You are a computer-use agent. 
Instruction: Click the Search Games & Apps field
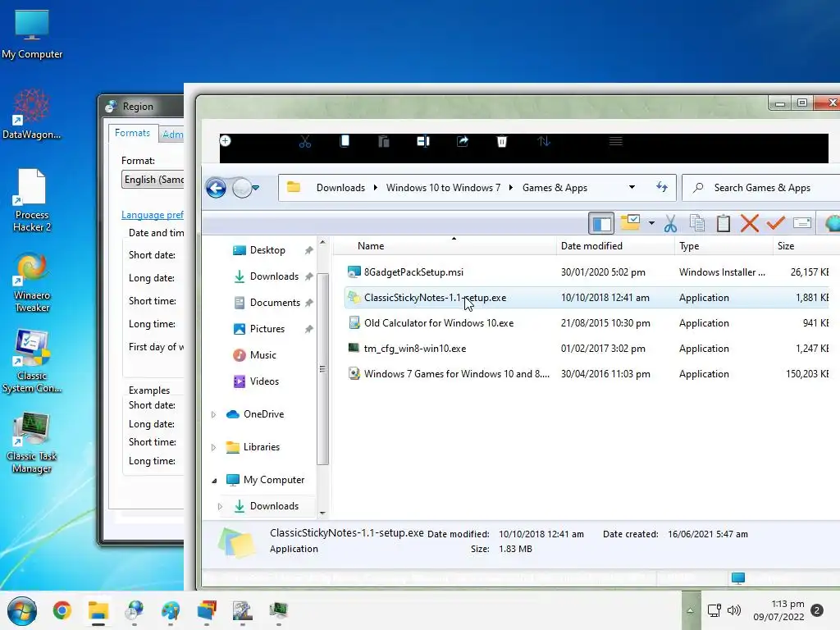tap(762, 188)
